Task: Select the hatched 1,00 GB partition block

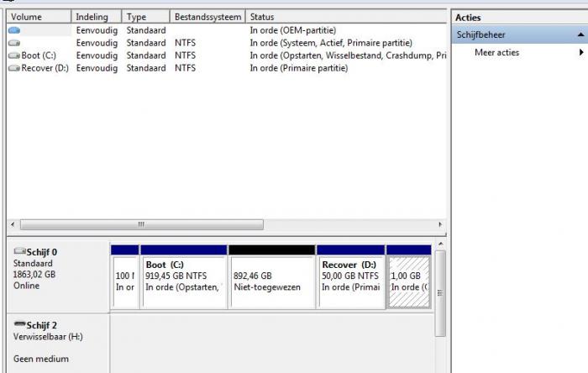Action: (x=409, y=277)
